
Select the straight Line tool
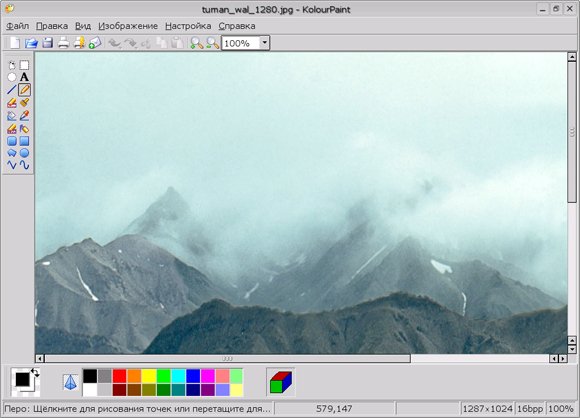coord(12,90)
